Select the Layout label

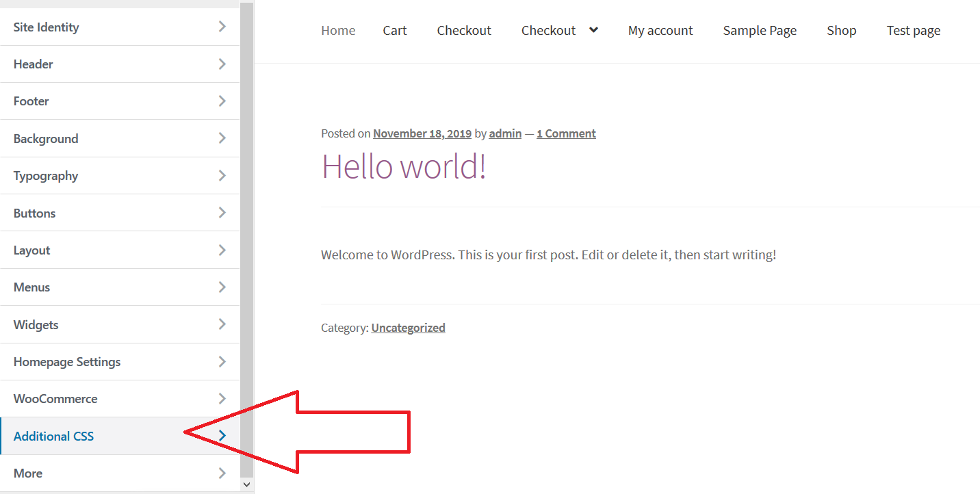tap(31, 250)
